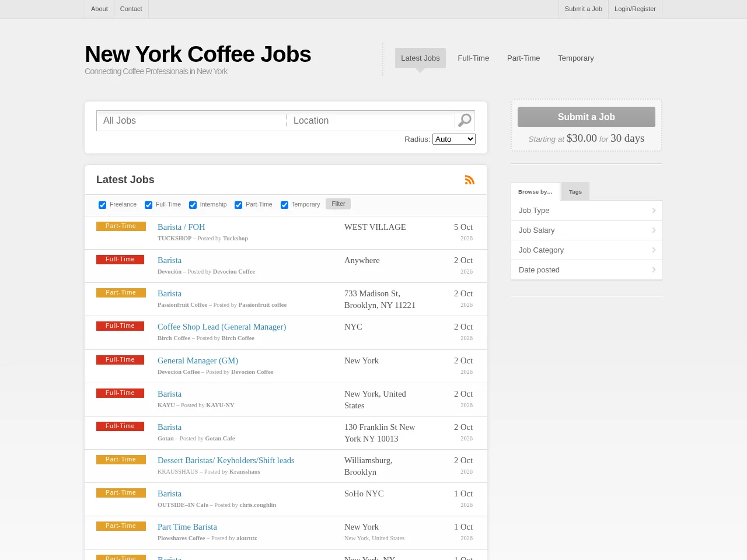
Task: Switch to the Temporary navigation tab
Action: click(576, 58)
